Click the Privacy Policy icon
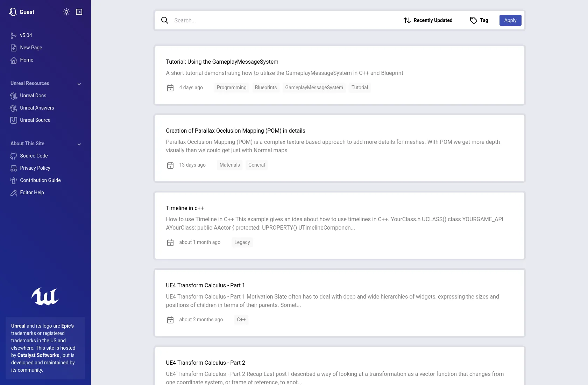Screen dimensions: 588x385 (x=14, y=168)
